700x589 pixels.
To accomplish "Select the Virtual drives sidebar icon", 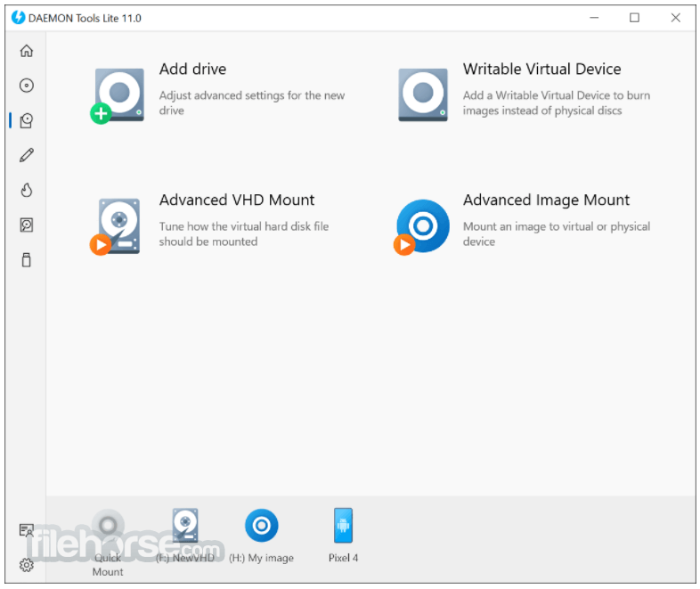I will pyautogui.click(x=27, y=120).
